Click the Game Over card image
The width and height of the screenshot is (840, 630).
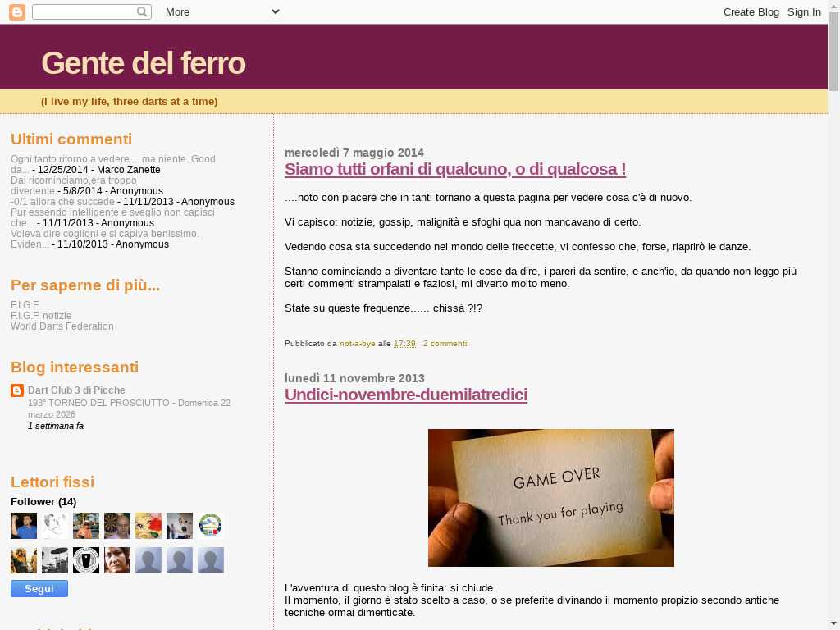551,497
